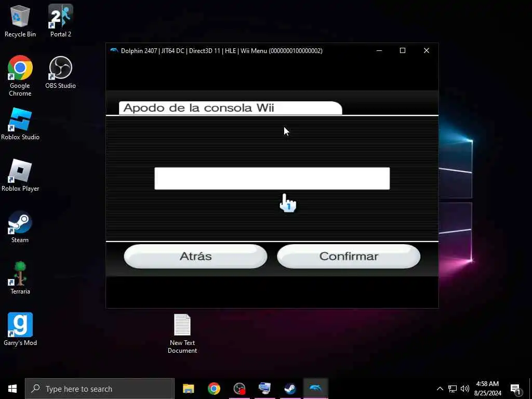Switch to Steam in the taskbar
Viewport: 532px width, 399px height.
pyautogui.click(x=290, y=389)
